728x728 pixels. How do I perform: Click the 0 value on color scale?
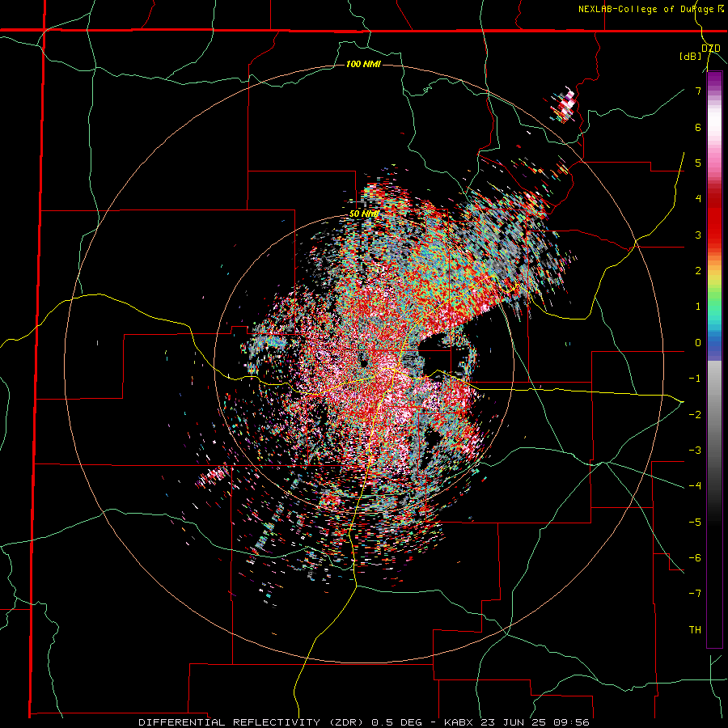click(698, 343)
